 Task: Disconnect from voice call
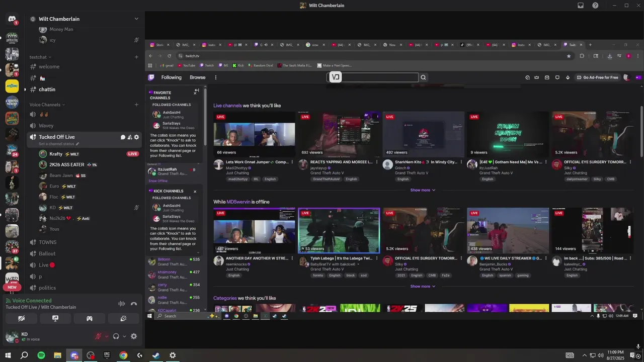[x=134, y=304]
